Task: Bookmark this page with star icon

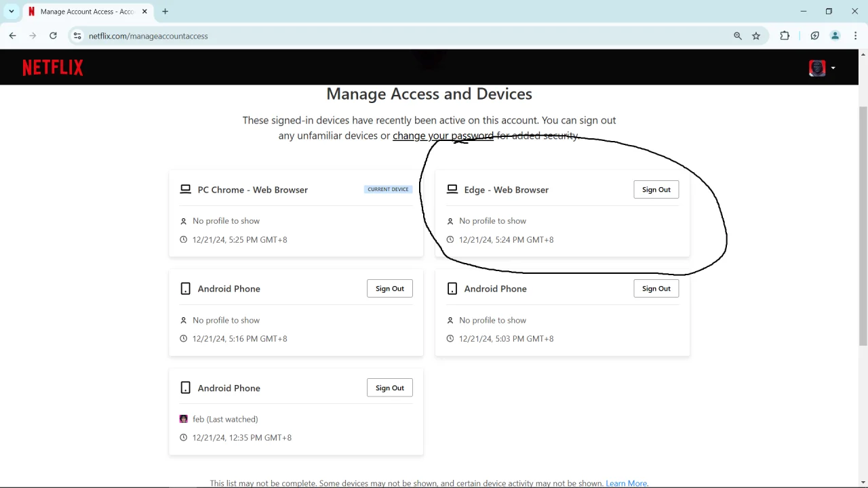Action: point(756,36)
